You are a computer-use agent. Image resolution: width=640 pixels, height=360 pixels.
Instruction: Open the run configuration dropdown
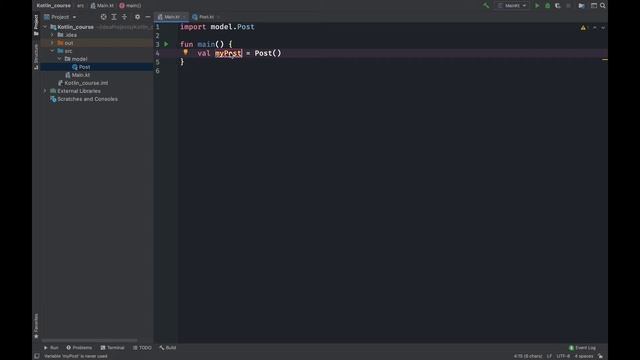512,6
